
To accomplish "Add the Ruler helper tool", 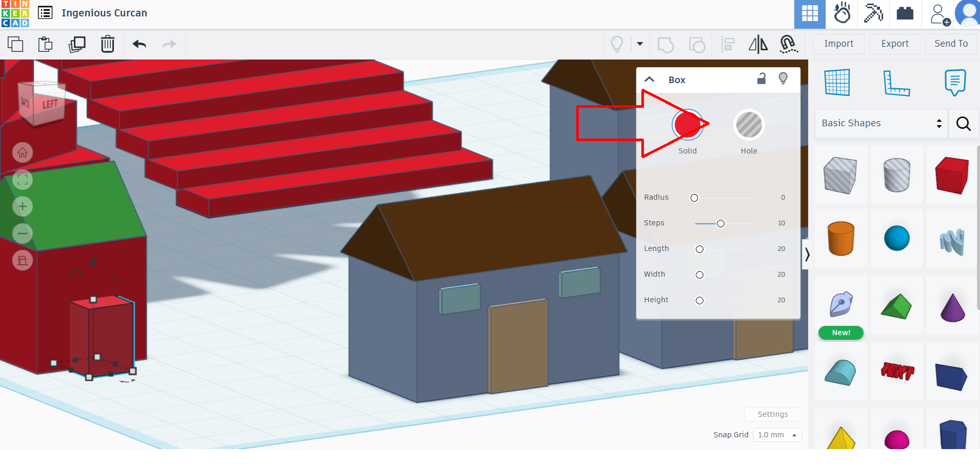I will (896, 83).
